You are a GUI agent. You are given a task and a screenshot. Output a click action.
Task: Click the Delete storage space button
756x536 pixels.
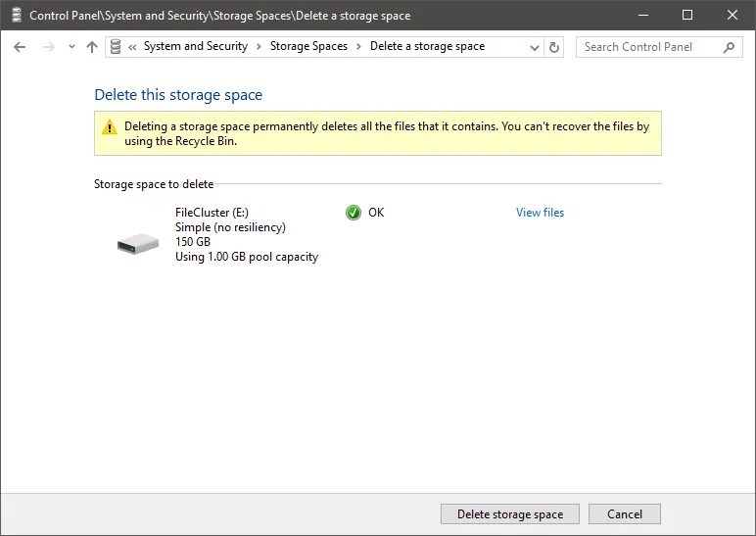point(510,514)
